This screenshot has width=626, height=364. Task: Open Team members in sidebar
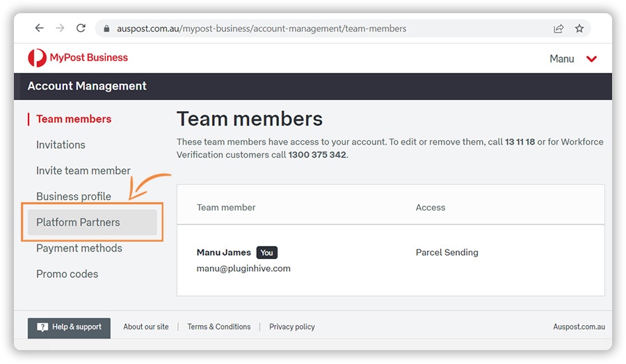[74, 119]
